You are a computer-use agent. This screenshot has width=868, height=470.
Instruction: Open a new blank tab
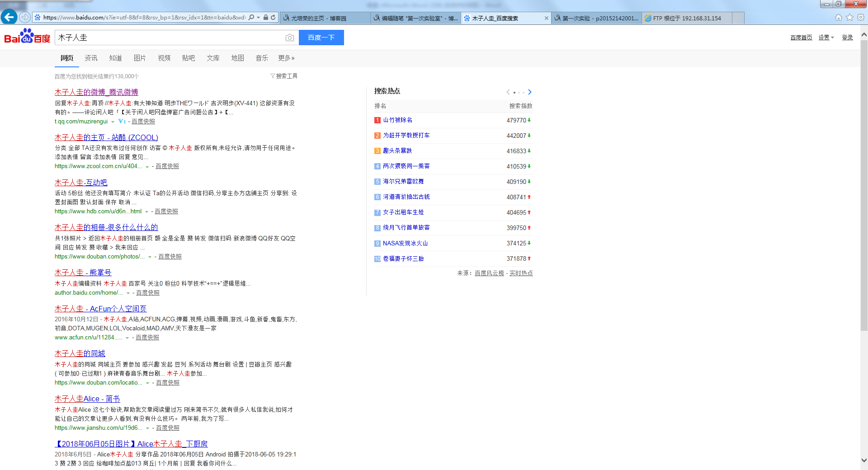click(x=738, y=18)
